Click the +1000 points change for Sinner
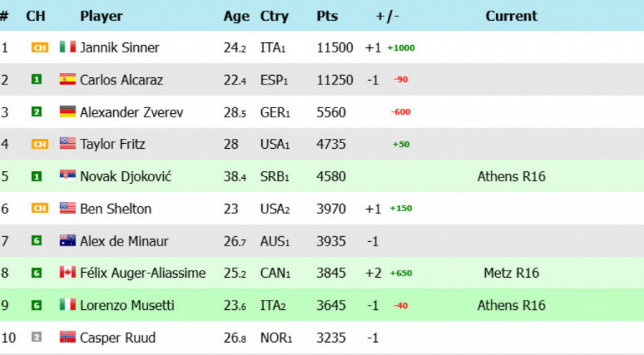The image size is (644, 355). (401, 48)
